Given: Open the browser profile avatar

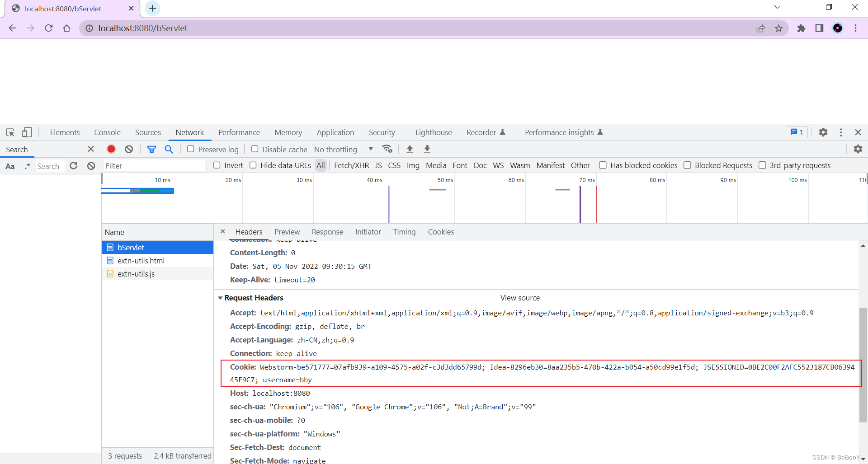Looking at the screenshot, I should (x=838, y=28).
